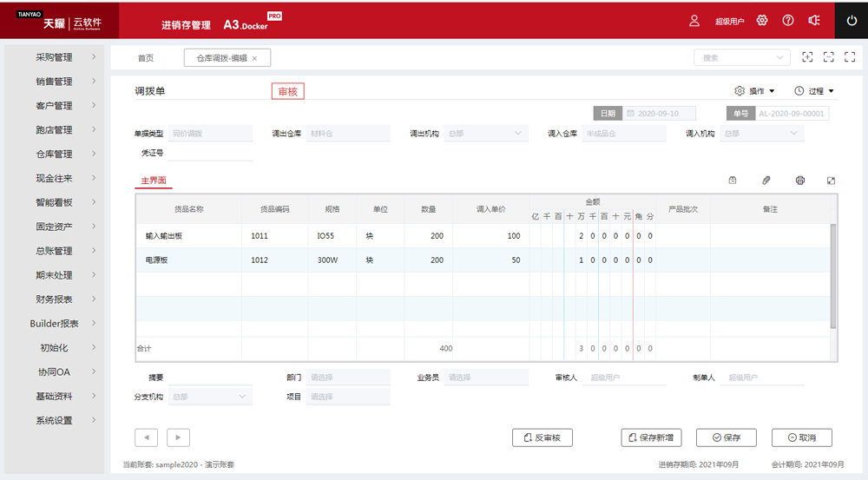This screenshot has height=480, width=868.
Task: Expand the 搜索 search dropdown
Action: tap(740, 57)
